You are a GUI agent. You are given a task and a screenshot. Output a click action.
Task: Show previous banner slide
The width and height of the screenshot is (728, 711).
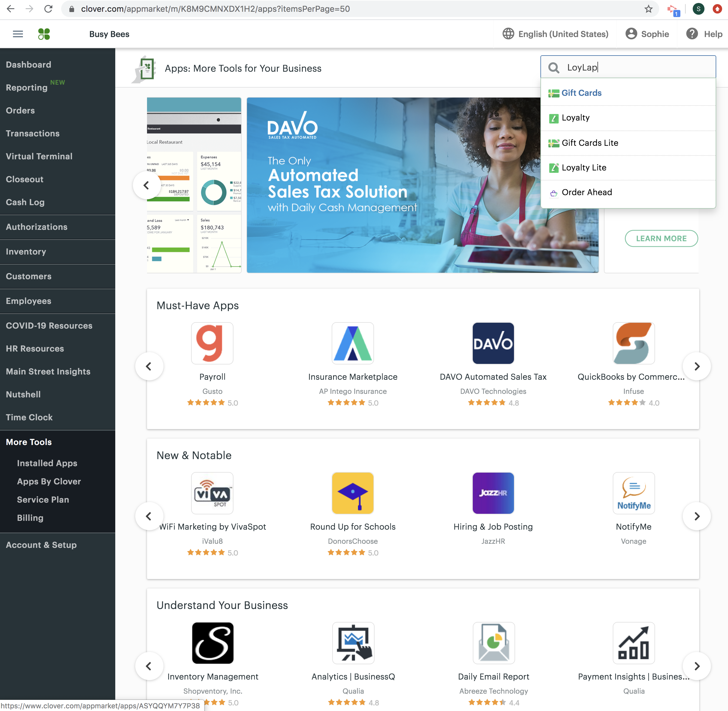point(146,185)
